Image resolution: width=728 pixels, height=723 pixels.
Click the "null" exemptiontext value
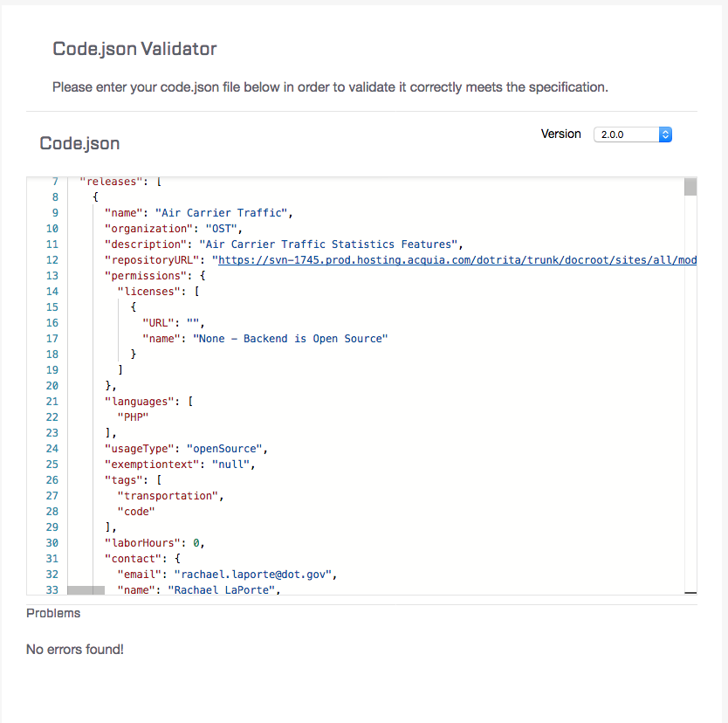pyautogui.click(x=230, y=465)
